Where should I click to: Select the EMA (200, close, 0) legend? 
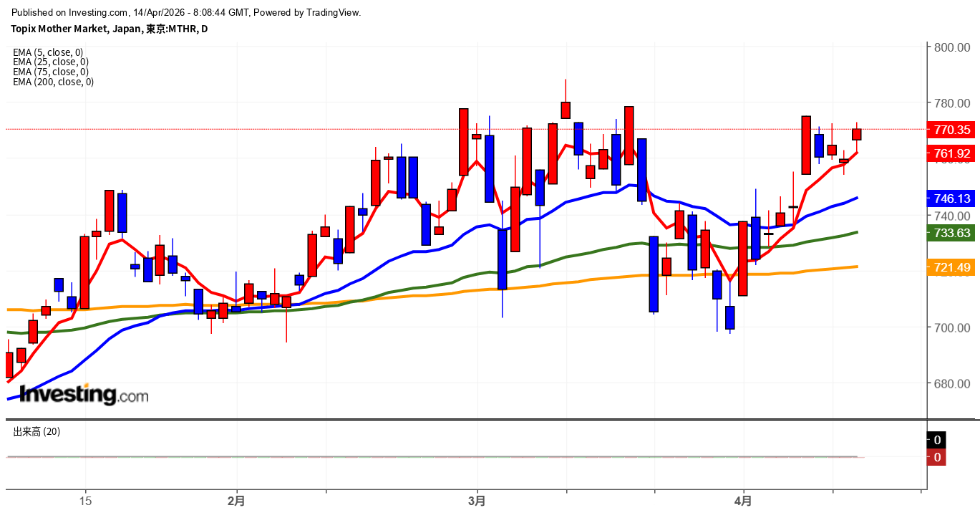pyautogui.click(x=53, y=82)
